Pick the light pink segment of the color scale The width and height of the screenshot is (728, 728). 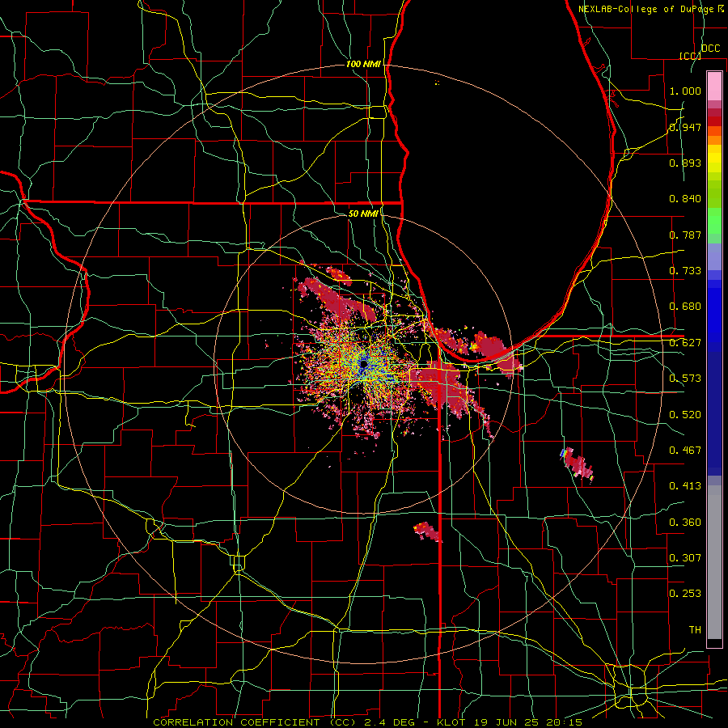(714, 86)
